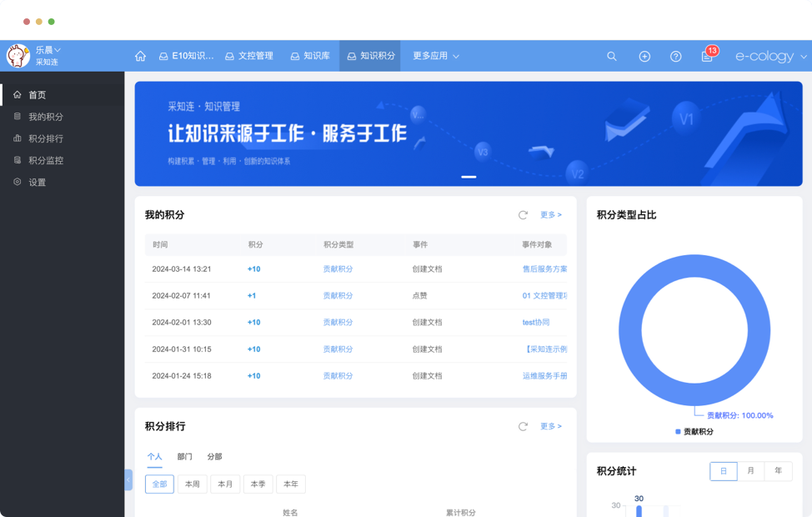This screenshot has height=517, width=812.
Task: Click the 贡献积分 legend color swatch
Action: tap(678, 432)
